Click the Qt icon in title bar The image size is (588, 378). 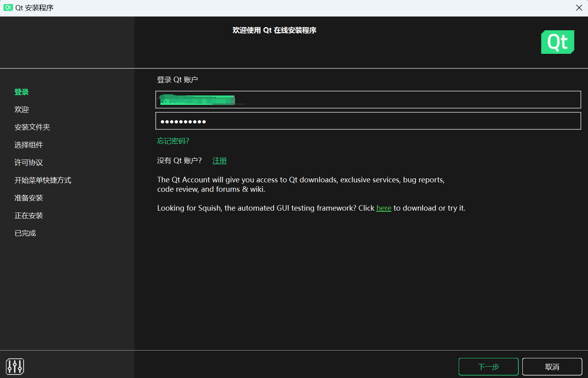8,7
